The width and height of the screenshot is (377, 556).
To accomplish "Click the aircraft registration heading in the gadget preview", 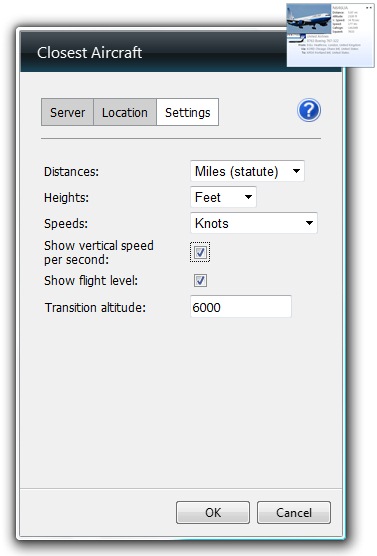I will point(340,8).
